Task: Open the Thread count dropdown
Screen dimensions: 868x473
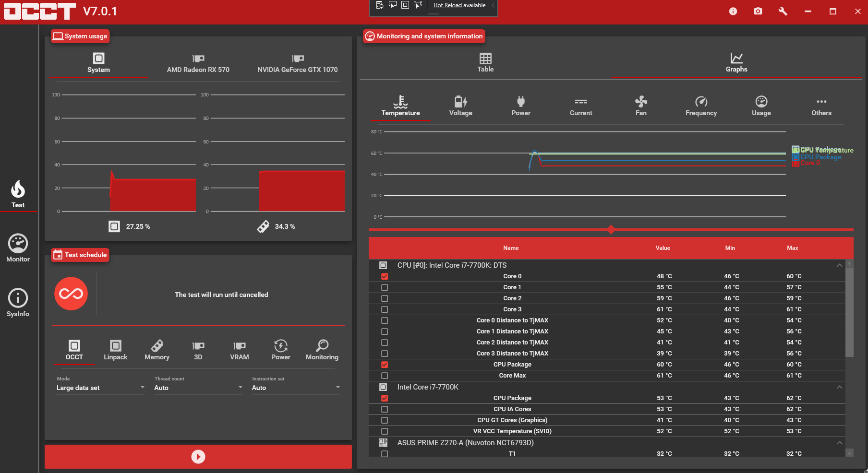Action: point(198,388)
